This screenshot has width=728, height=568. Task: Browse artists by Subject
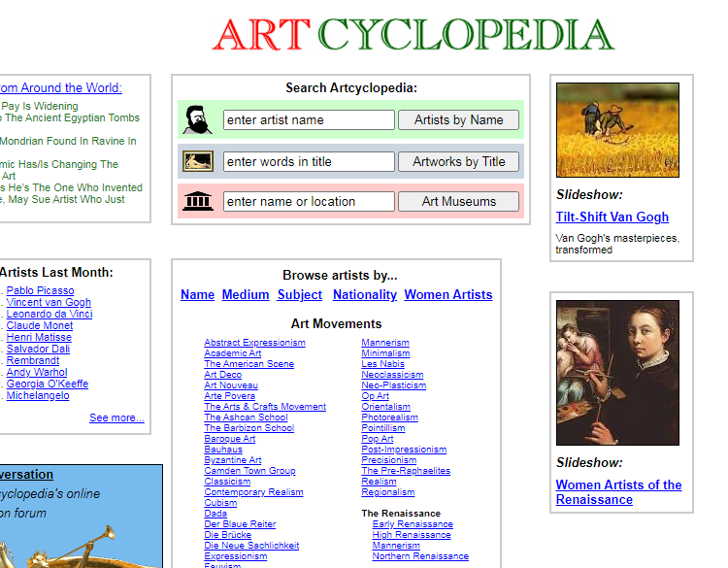click(x=300, y=294)
